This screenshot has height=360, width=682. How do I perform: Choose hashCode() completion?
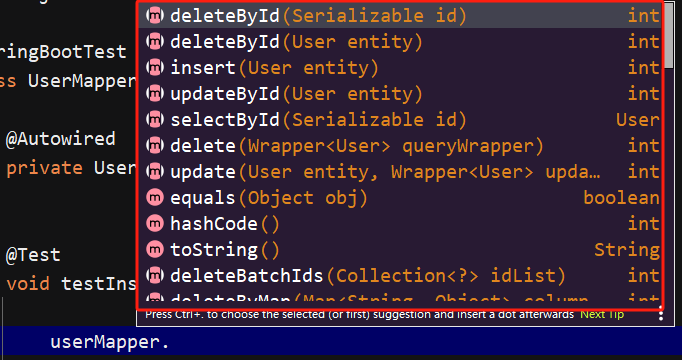pyautogui.click(x=400, y=224)
